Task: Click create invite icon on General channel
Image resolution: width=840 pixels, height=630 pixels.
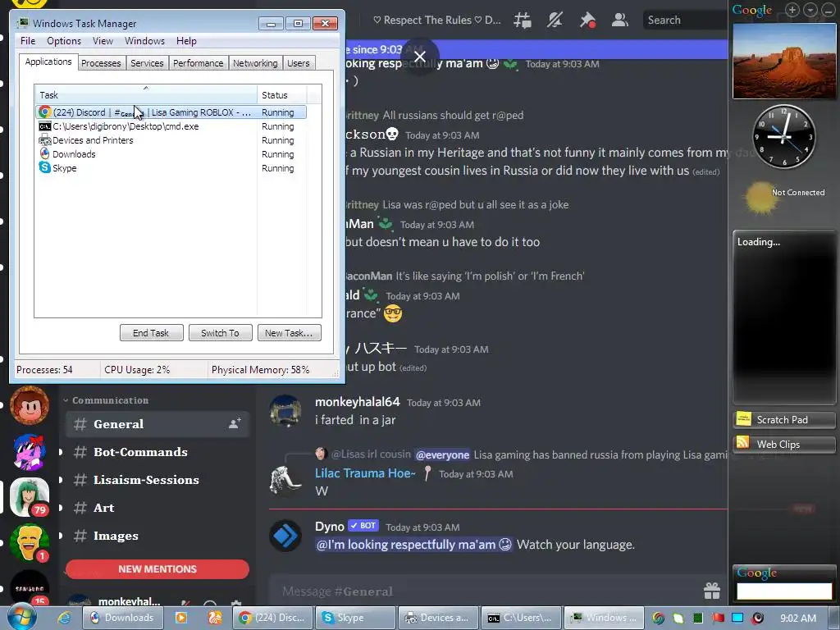Action: point(235,424)
